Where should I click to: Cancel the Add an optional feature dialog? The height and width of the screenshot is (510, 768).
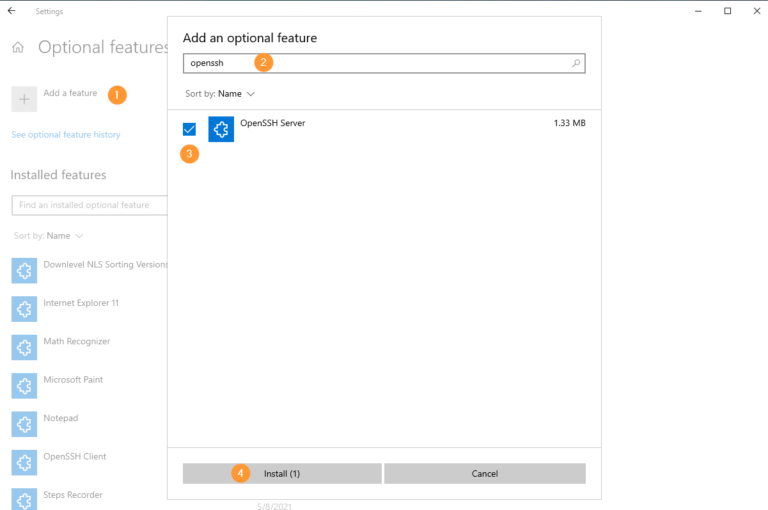coord(484,473)
